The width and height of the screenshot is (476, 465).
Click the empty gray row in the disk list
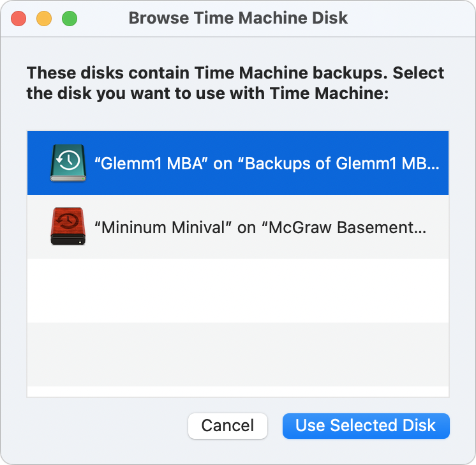[x=238, y=354]
